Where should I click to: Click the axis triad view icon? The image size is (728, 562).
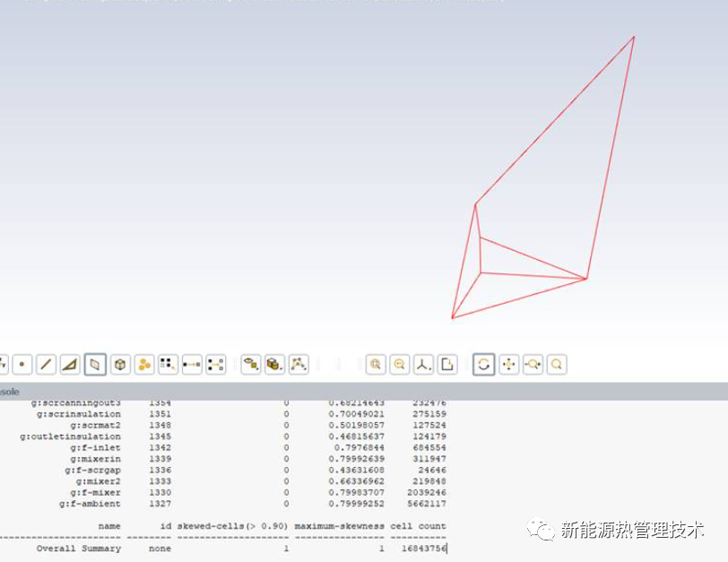pyautogui.click(x=423, y=365)
